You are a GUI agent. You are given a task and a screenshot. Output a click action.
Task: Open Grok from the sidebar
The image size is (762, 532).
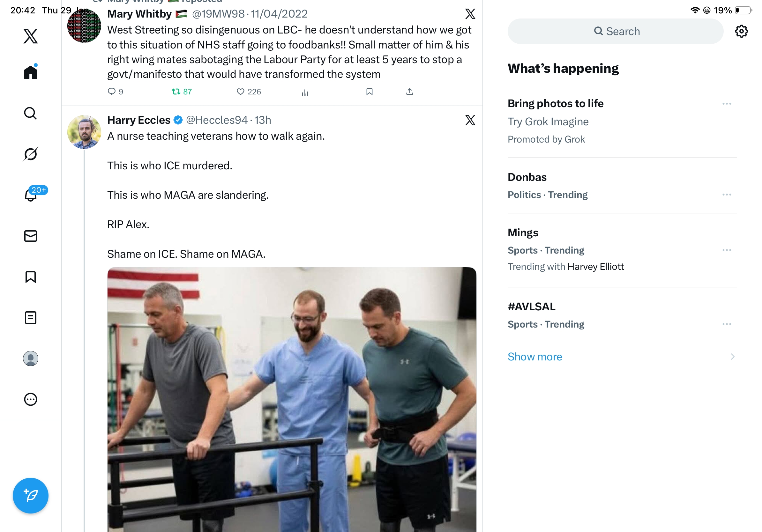coord(31,154)
